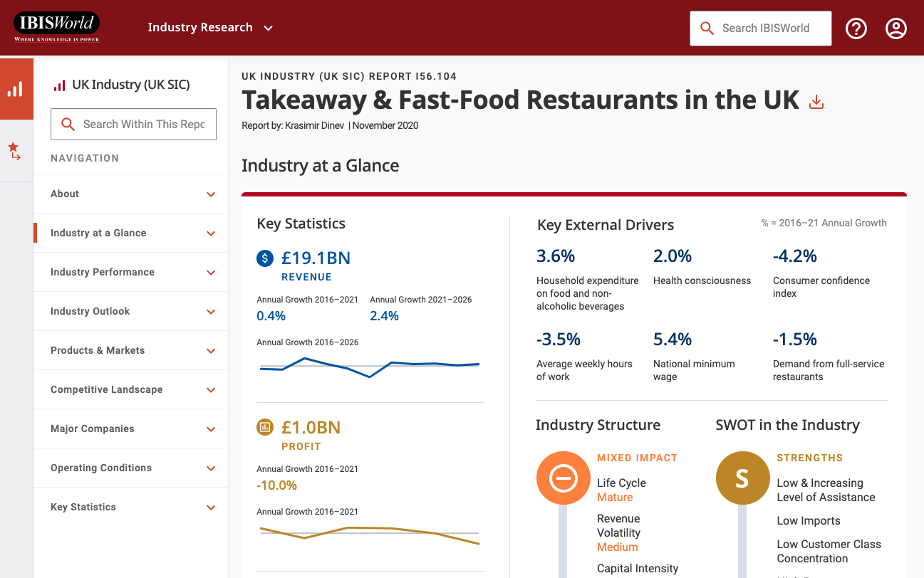Click the SWOT Strengths S circle

pyautogui.click(x=742, y=478)
